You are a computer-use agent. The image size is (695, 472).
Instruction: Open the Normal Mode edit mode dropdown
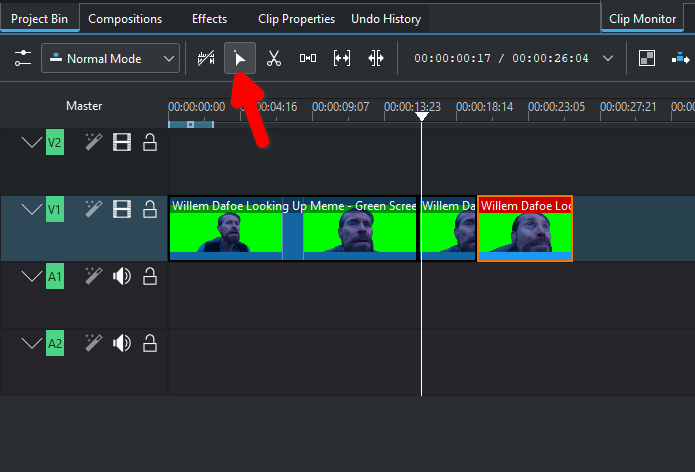click(x=110, y=58)
